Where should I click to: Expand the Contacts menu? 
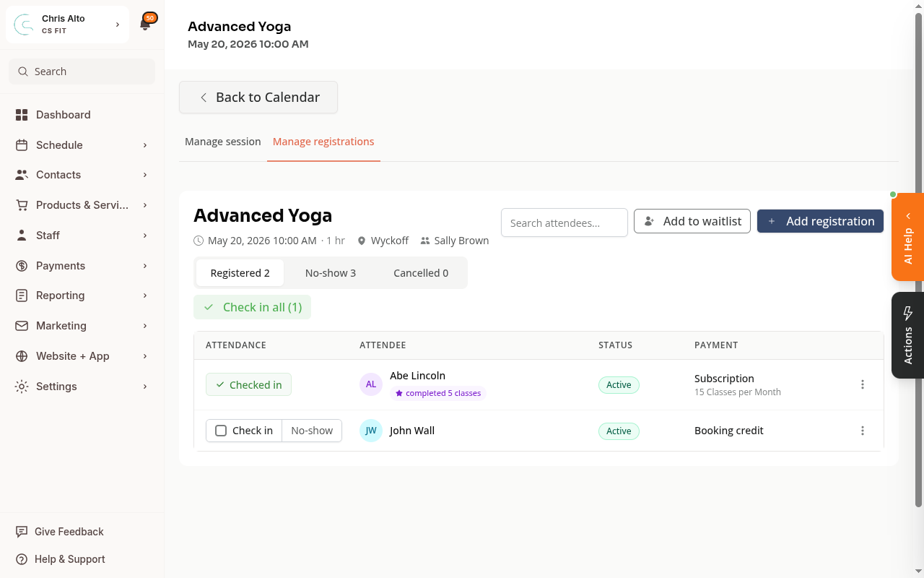pyautogui.click(x=145, y=175)
